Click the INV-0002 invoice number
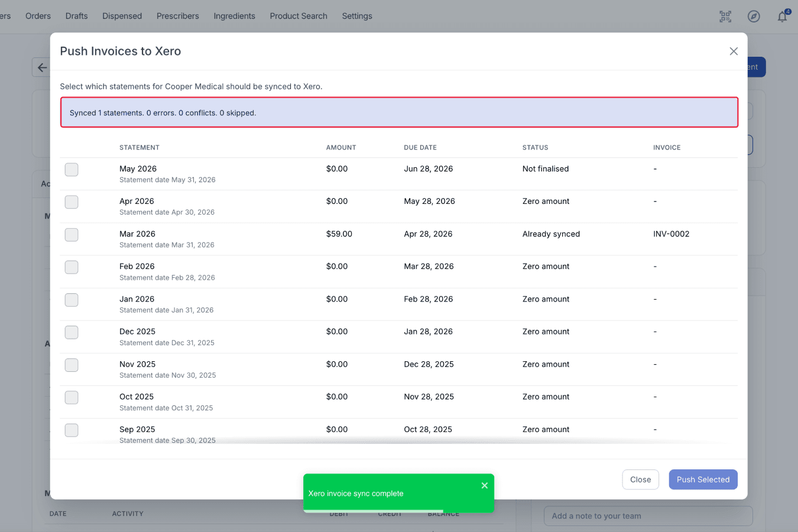 [671, 234]
